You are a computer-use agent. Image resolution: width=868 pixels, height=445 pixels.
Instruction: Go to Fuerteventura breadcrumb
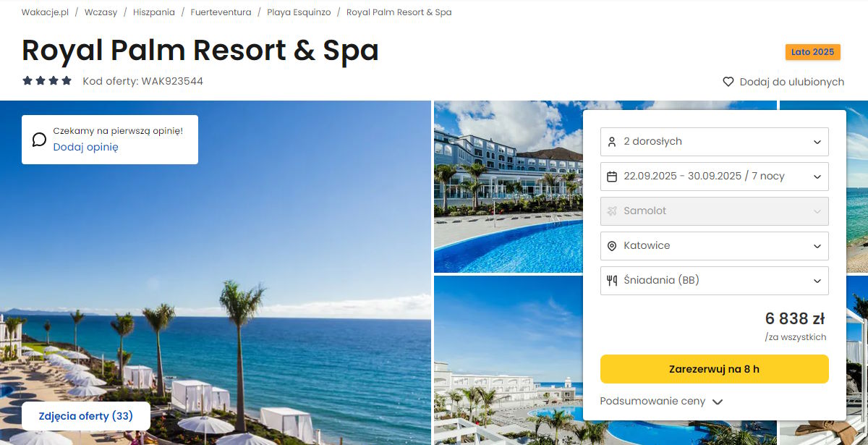[x=221, y=12]
